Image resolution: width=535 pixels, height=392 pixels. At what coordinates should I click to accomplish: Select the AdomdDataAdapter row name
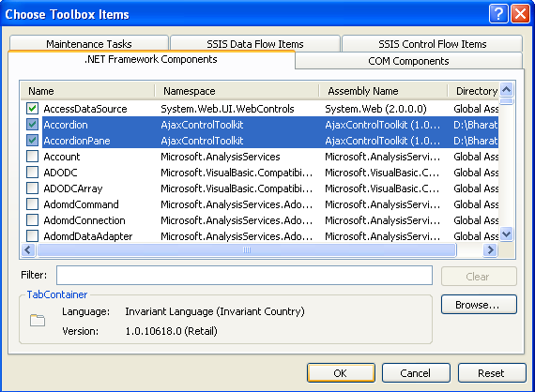(x=88, y=236)
